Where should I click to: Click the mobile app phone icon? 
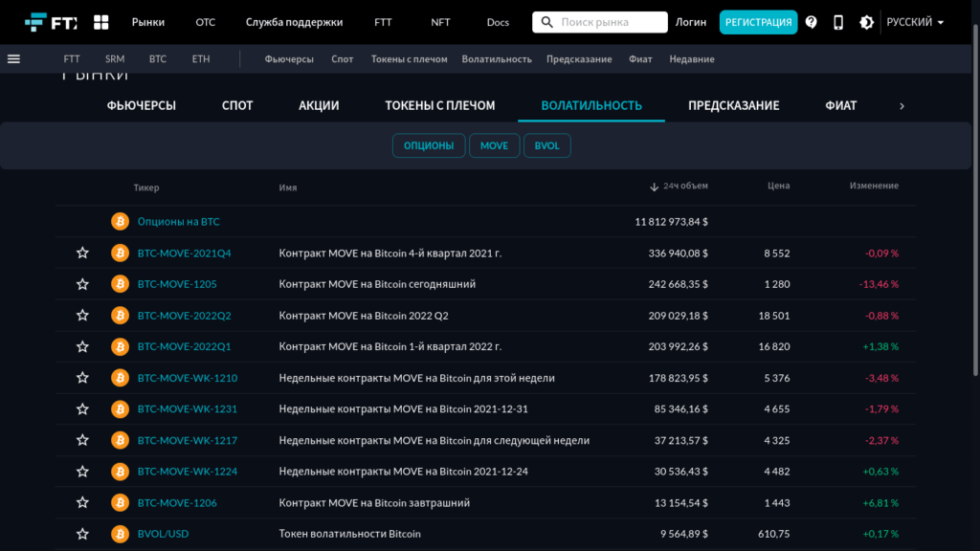coord(838,22)
